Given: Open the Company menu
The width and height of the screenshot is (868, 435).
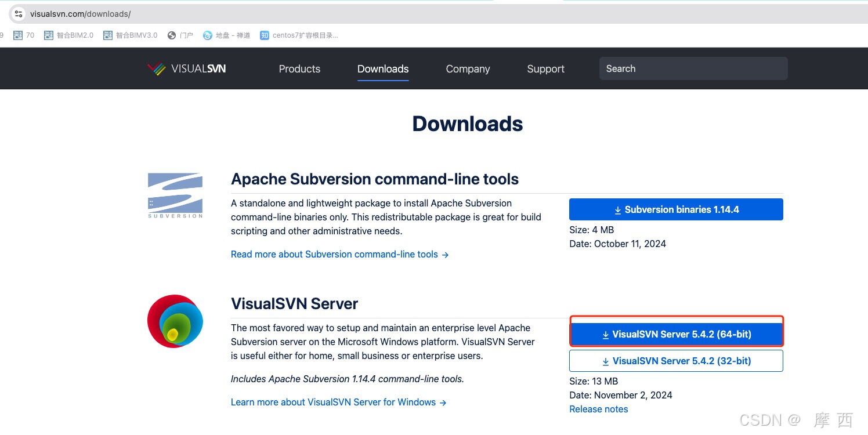Looking at the screenshot, I should 468,68.
